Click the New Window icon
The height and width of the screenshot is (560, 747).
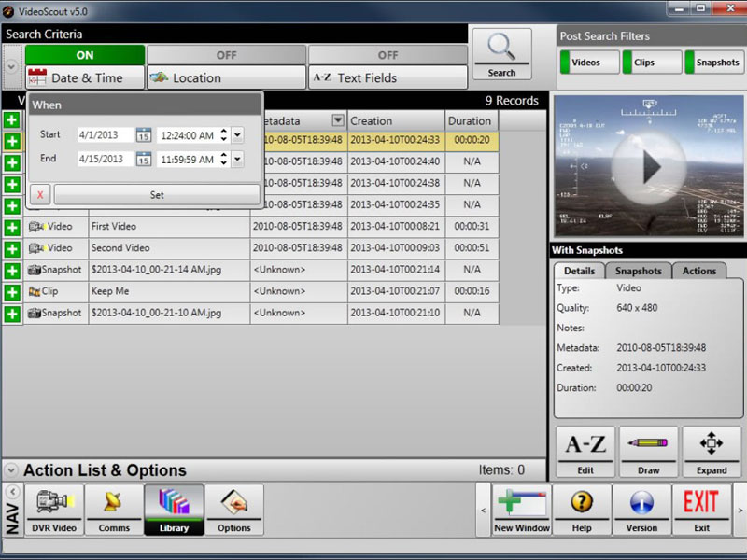point(522,502)
